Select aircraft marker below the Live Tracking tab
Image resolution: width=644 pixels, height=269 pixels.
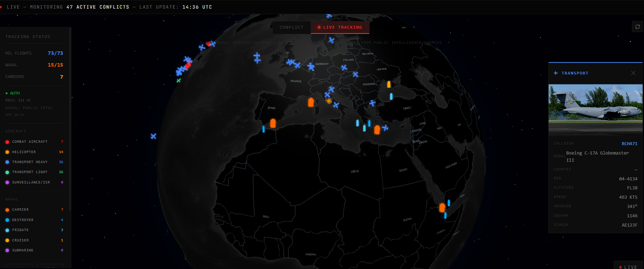click(x=331, y=40)
